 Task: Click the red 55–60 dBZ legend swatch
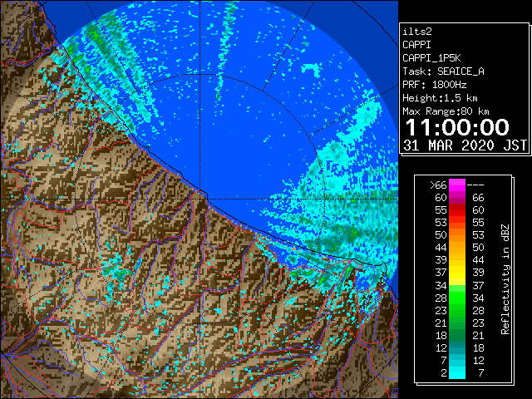pyautogui.click(x=457, y=210)
